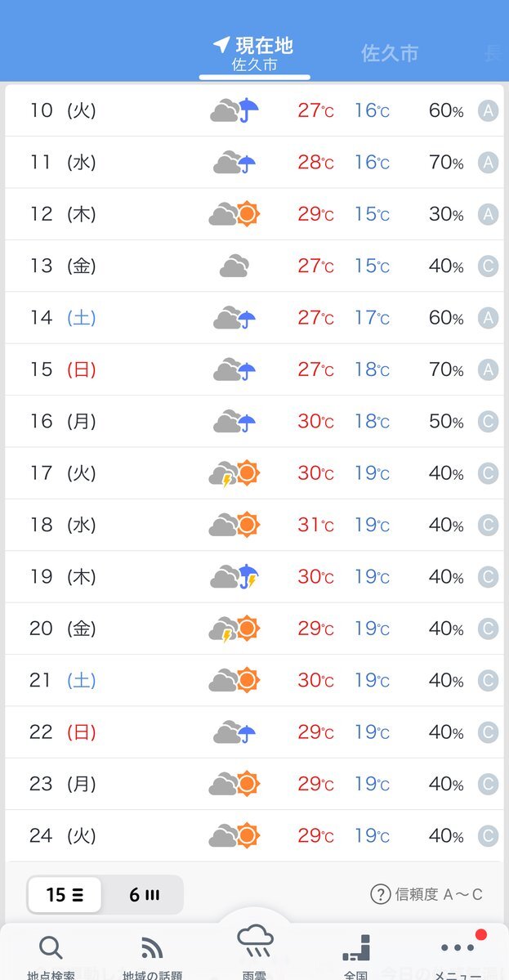
Task: Tap thunder-rain weather icon for the 19th
Action: (234, 577)
